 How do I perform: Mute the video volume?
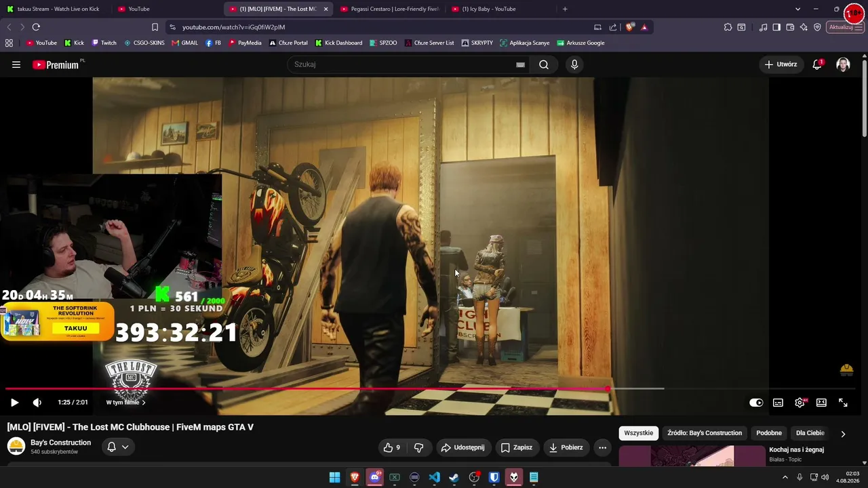tap(37, 403)
